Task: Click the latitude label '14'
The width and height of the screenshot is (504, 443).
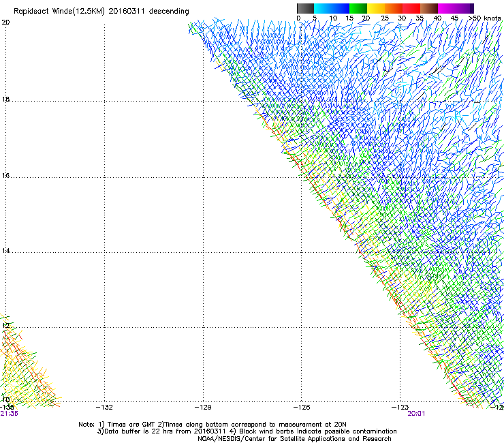Action: point(5,250)
